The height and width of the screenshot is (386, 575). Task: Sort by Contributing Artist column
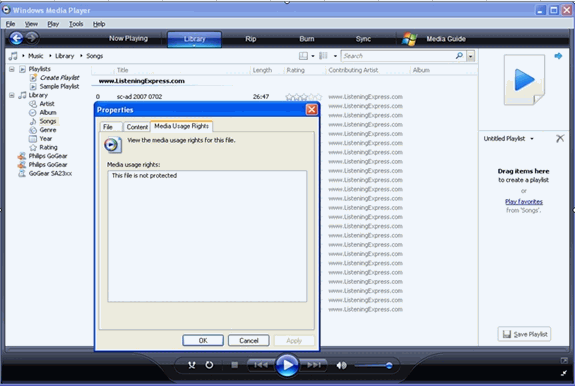click(x=353, y=70)
